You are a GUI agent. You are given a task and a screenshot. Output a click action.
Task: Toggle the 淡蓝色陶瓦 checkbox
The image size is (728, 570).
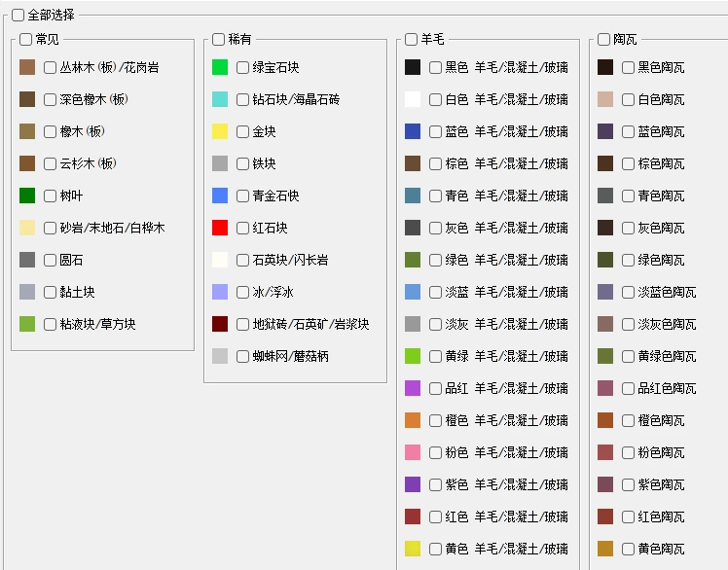(628, 292)
